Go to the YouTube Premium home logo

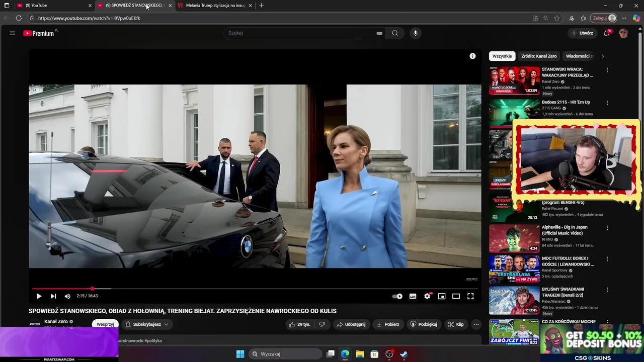point(39,33)
